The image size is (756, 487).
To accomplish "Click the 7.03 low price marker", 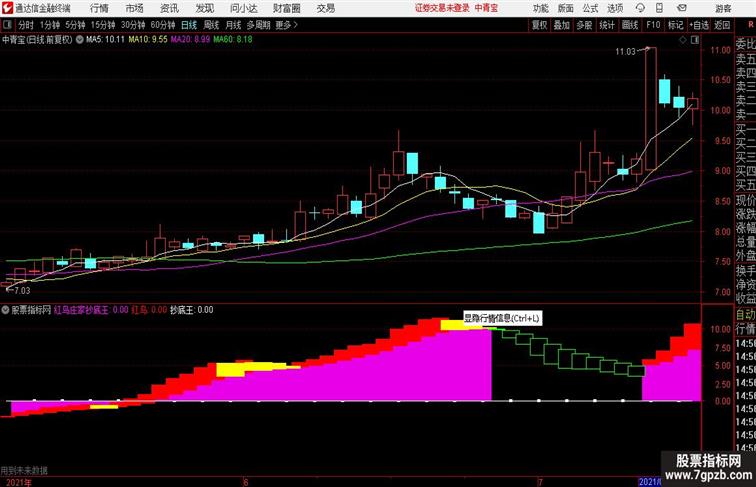I will (22, 291).
